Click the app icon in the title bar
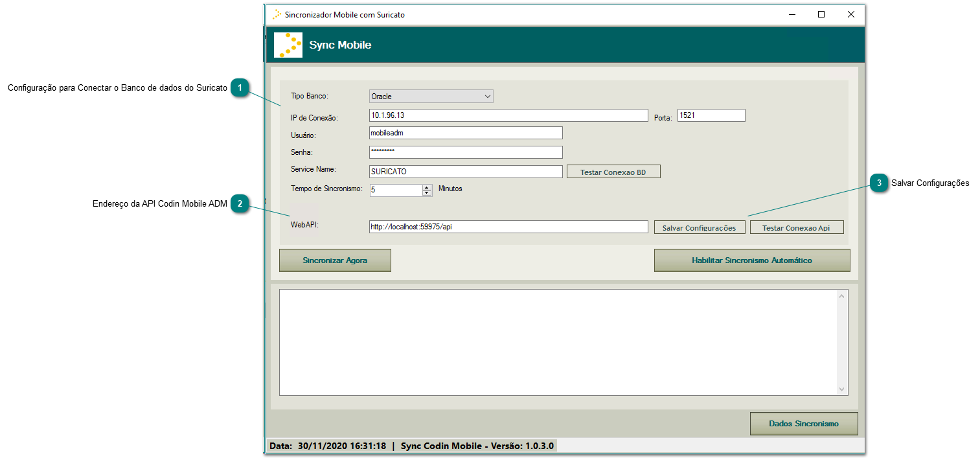980x460 pixels. pos(277,14)
